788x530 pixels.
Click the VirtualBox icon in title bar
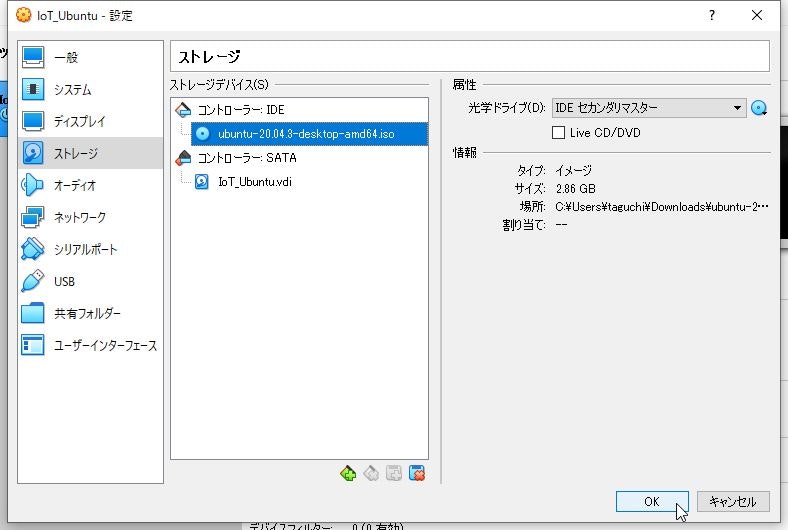click(24, 15)
